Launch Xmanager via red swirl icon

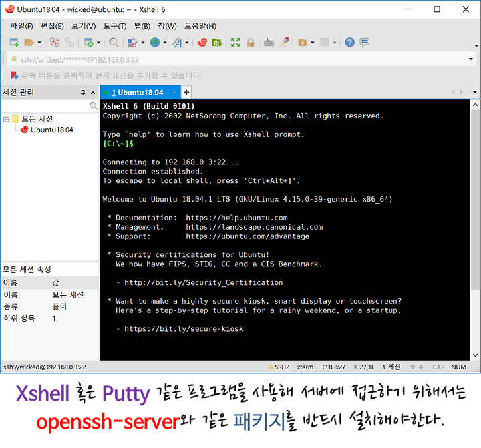[x=202, y=43]
